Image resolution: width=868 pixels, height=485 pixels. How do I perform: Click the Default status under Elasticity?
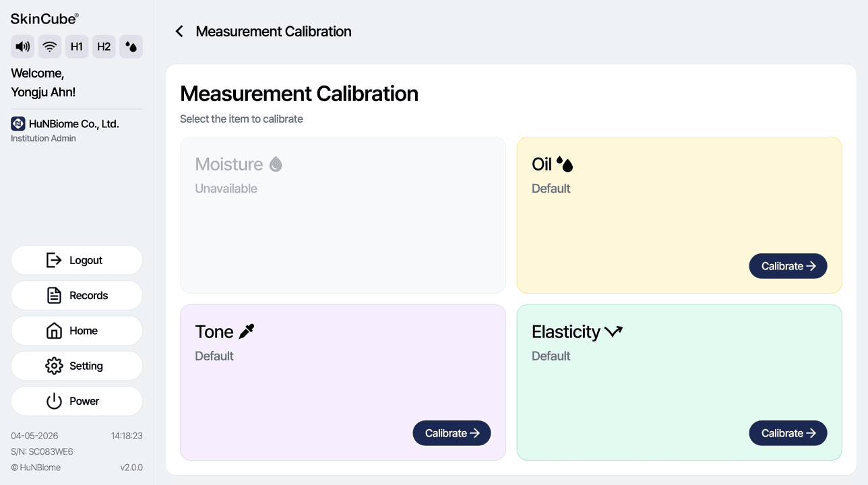(551, 356)
